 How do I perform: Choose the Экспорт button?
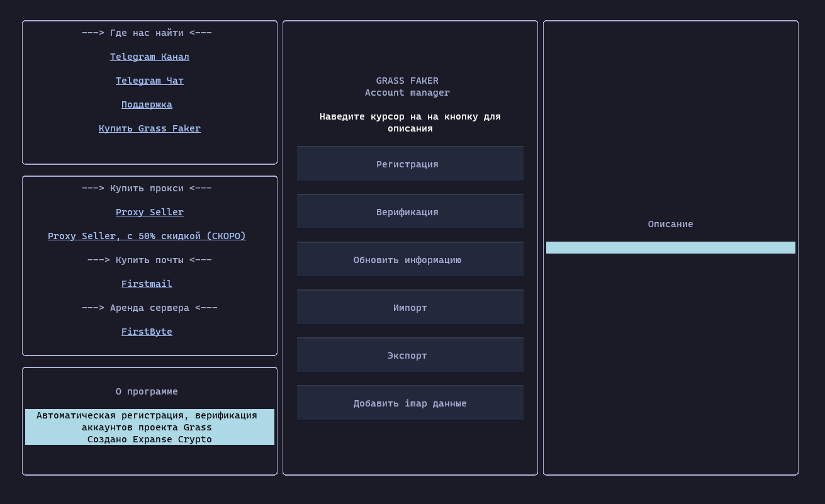[410, 356]
